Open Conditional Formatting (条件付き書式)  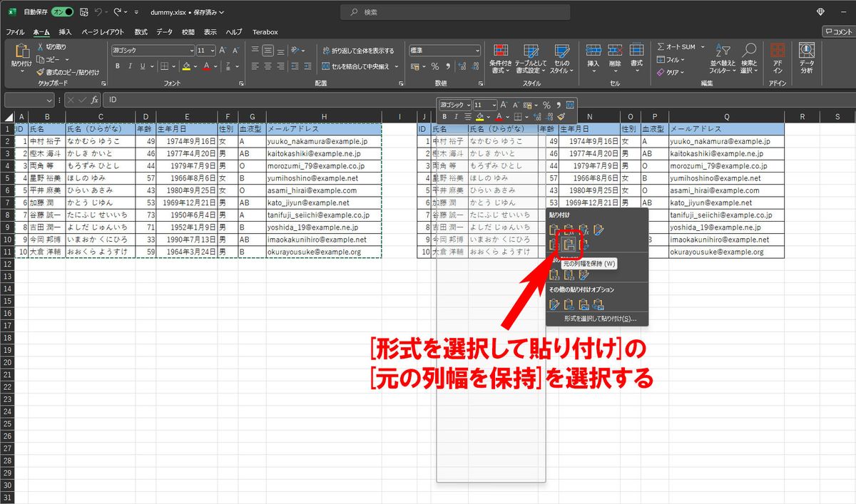(500, 58)
